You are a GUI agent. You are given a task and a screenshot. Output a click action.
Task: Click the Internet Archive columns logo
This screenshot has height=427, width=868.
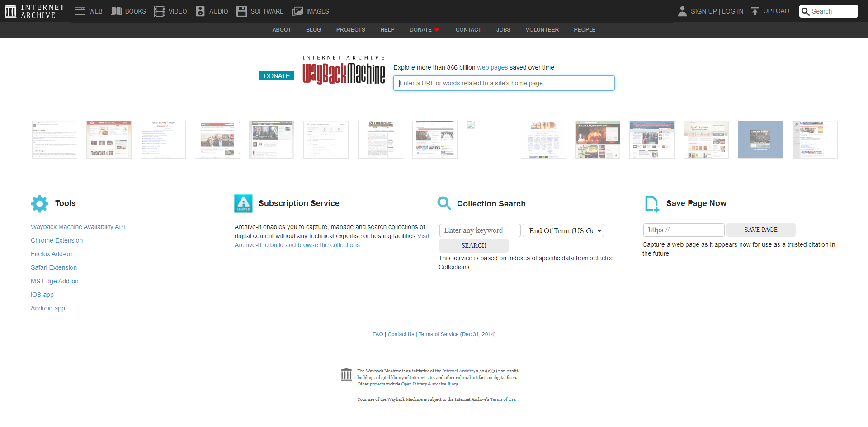pos(10,11)
